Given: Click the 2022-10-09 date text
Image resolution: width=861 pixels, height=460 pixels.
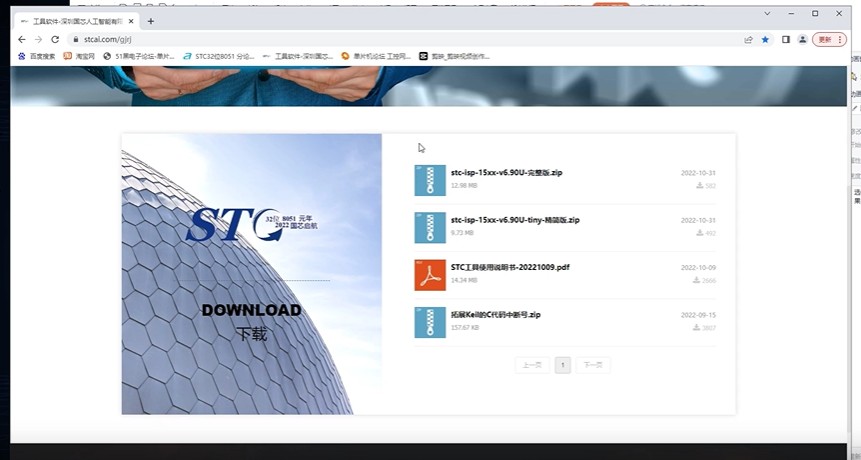Looking at the screenshot, I should [x=698, y=268].
